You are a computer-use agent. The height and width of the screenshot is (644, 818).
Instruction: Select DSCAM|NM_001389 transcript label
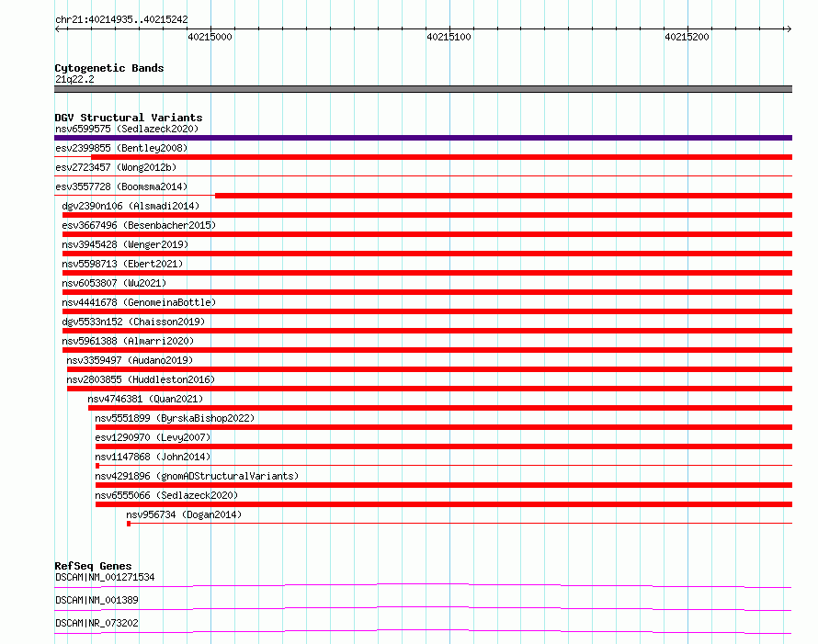pos(97,600)
